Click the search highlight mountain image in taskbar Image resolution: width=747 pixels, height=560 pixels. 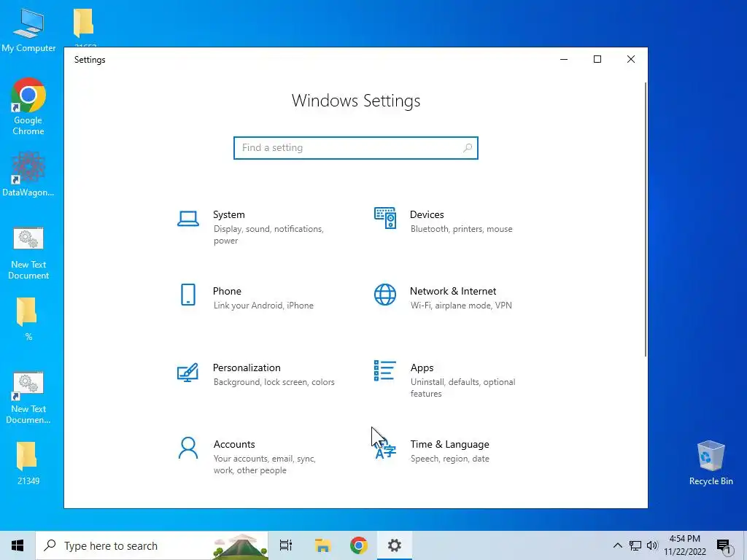240,546
